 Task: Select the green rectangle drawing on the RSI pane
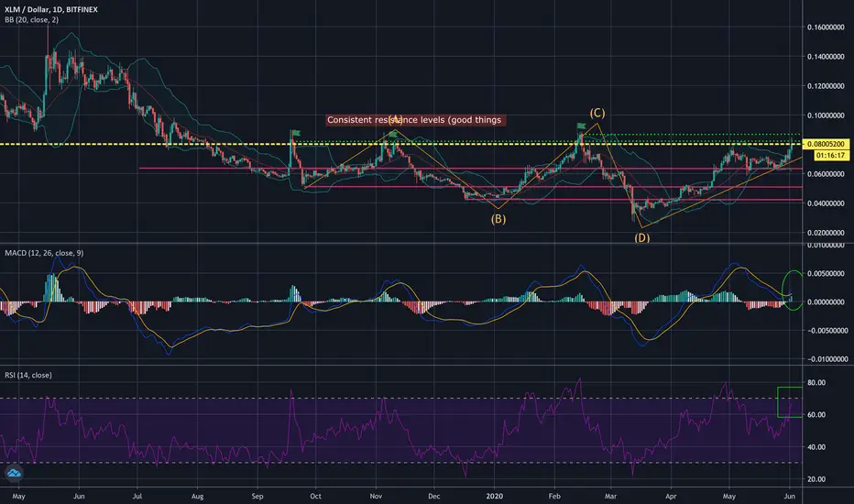pos(790,402)
